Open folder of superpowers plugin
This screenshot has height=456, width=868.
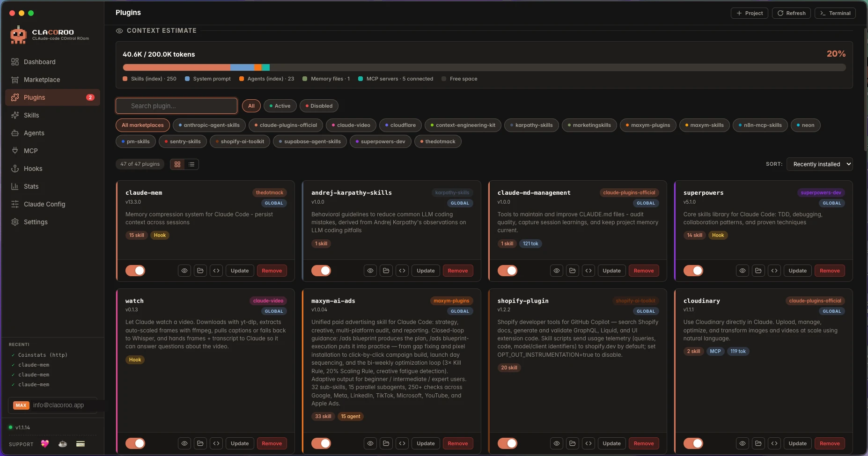point(758,271)
